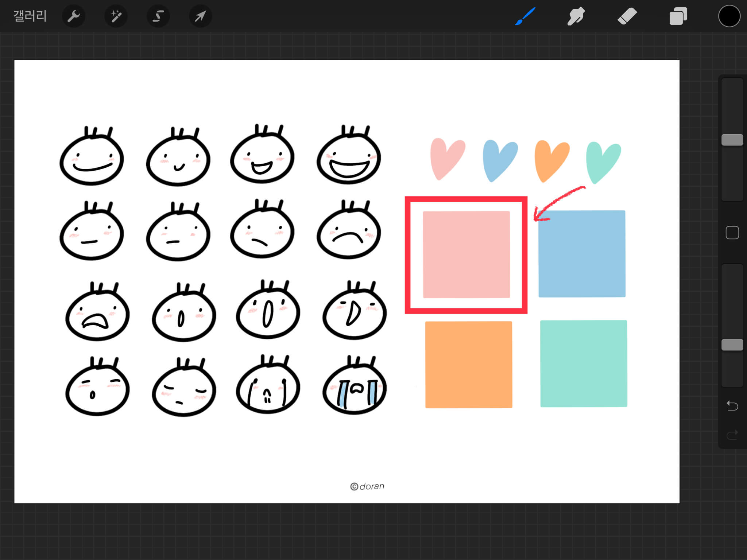Open the black active color picker
The height and width of the screenshot is (560, 747).
pos(729,16)
